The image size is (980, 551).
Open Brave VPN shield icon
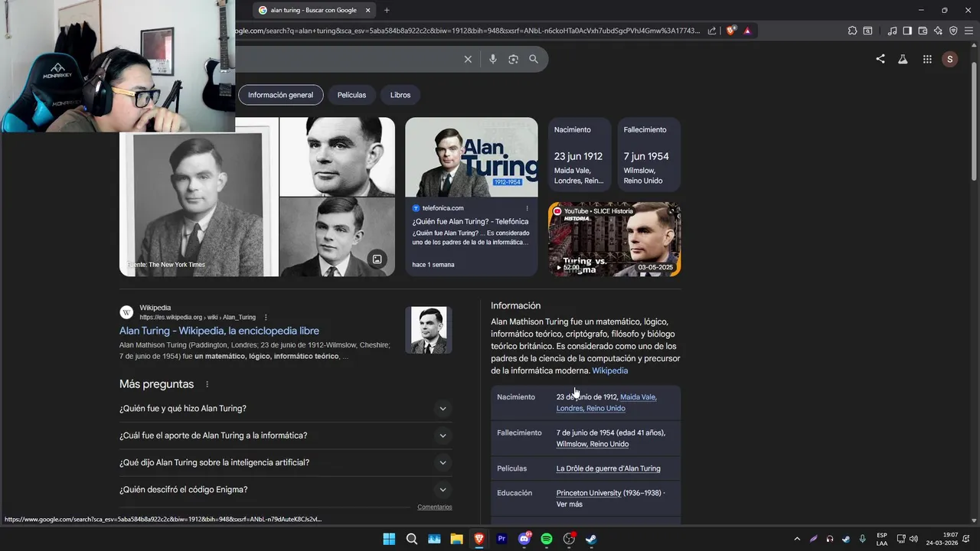953,31
